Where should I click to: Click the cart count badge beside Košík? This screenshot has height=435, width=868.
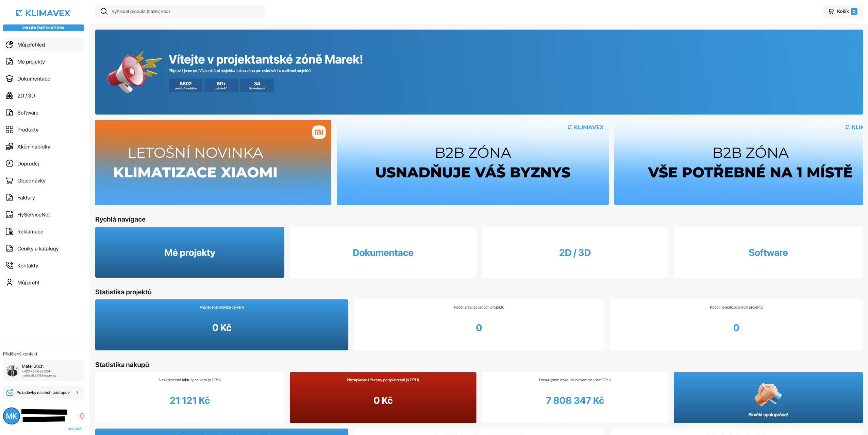coord(854,11)
